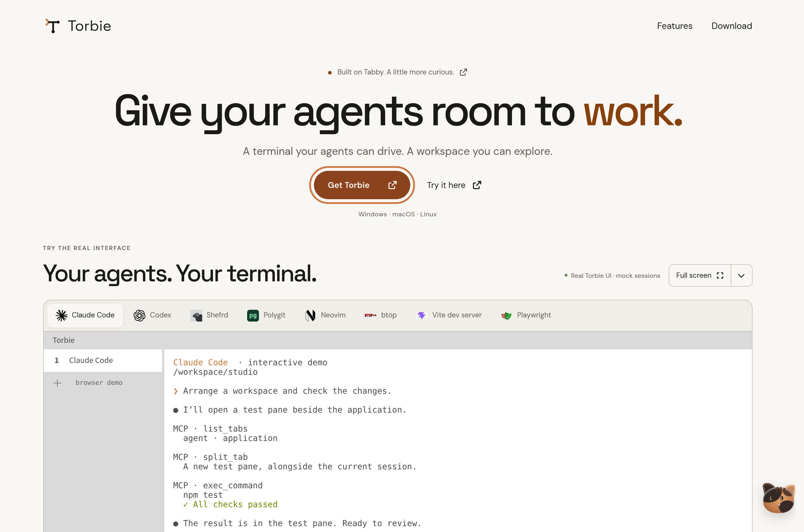Open the Built on Tabby link
Image resolution: width=804 pixels, height=532 pixels.
398,72
